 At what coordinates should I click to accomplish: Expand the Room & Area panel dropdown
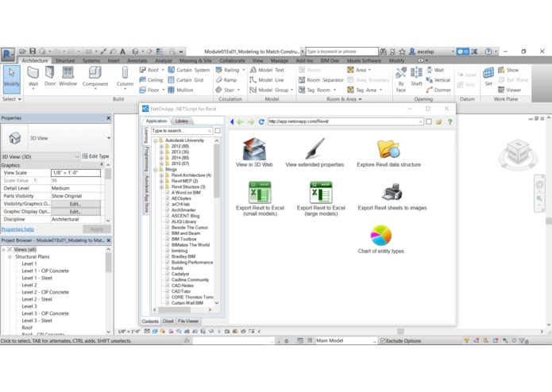360,99
